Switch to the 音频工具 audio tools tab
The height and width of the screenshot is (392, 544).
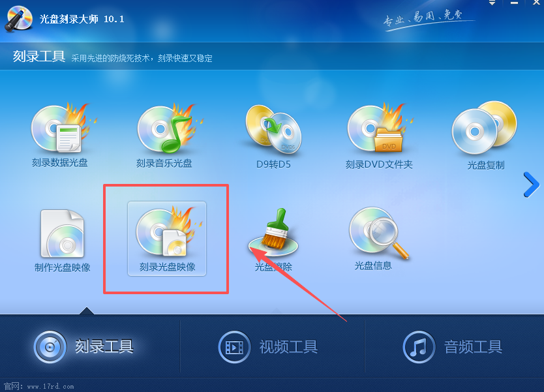pos(453,346)
